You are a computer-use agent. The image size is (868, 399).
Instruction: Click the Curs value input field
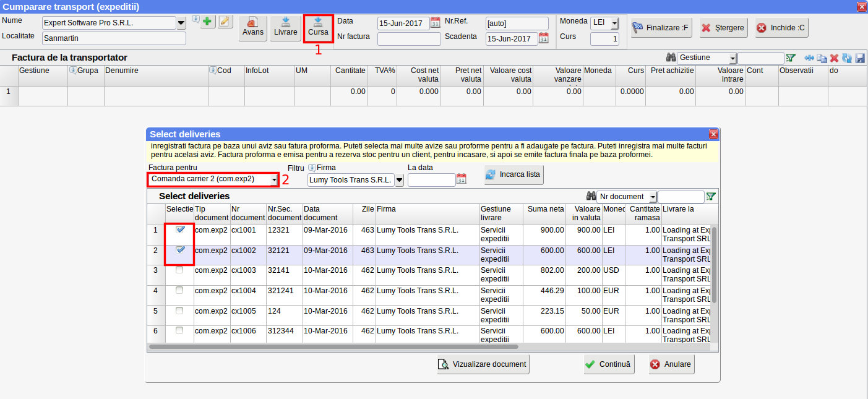(x=604, y=39)
